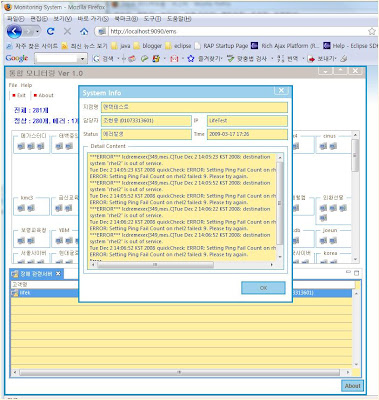Close the 장애 관련서버 tab with its x
The height and width of the screenshot is (400, 379).
tap(58, 274)
